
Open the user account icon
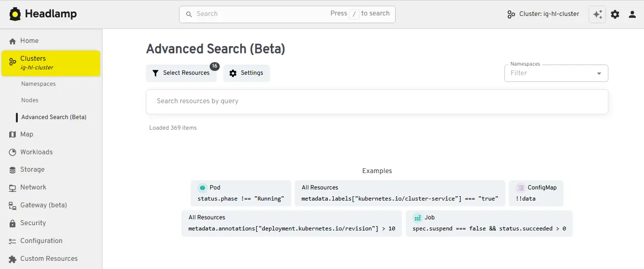point(632,14)
